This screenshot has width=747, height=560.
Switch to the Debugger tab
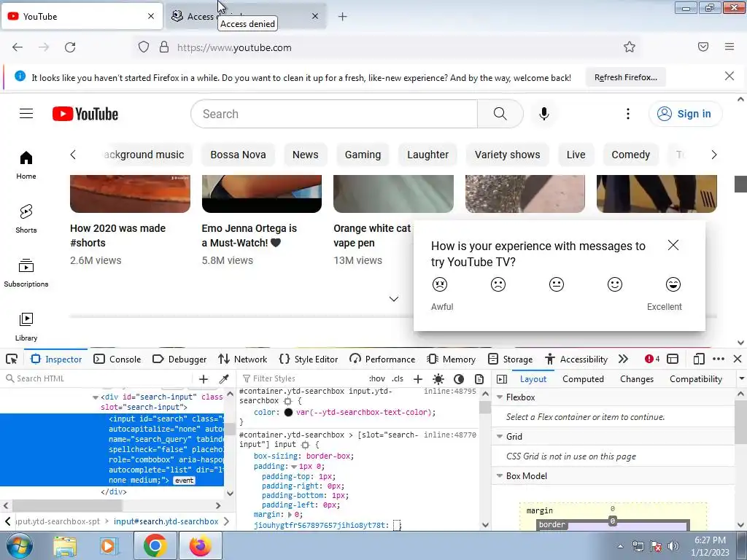(x=179, y=359)
